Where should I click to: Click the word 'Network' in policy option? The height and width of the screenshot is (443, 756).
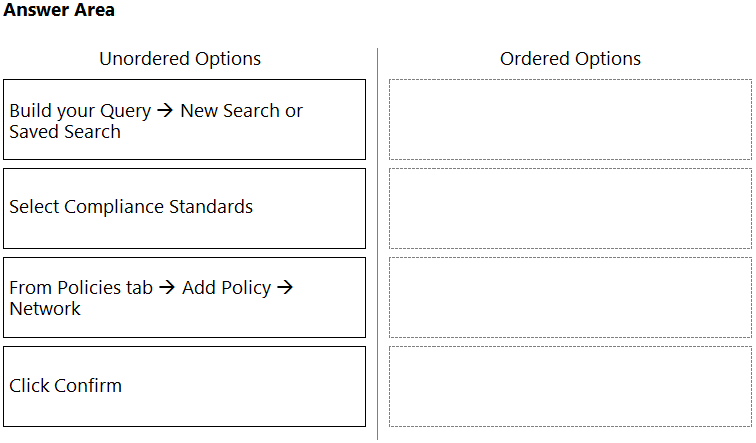click(x=45, y=309)
